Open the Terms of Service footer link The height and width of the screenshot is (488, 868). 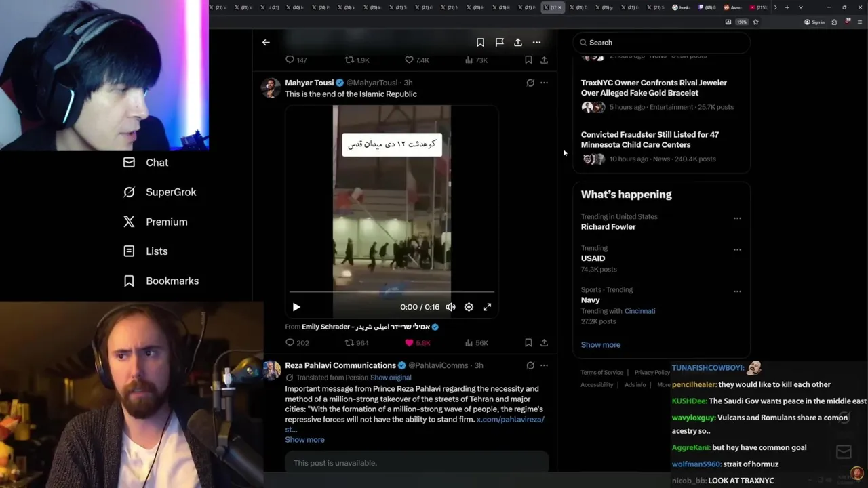[x=601, y=372]
